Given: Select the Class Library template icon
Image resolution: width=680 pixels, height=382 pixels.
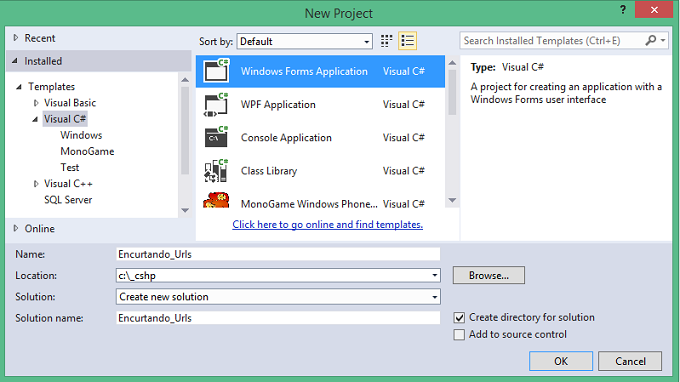Looking at the screenshot, I should point(216,171).
